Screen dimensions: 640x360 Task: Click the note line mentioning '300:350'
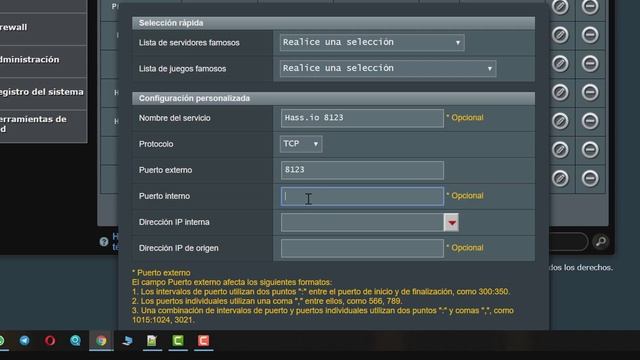(321, 291)
